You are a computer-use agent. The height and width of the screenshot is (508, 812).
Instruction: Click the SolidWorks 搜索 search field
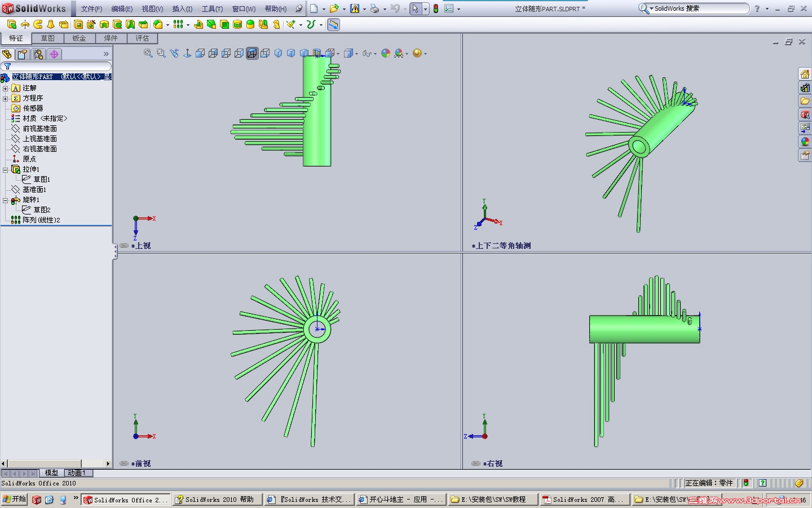(x=699, y=8)
